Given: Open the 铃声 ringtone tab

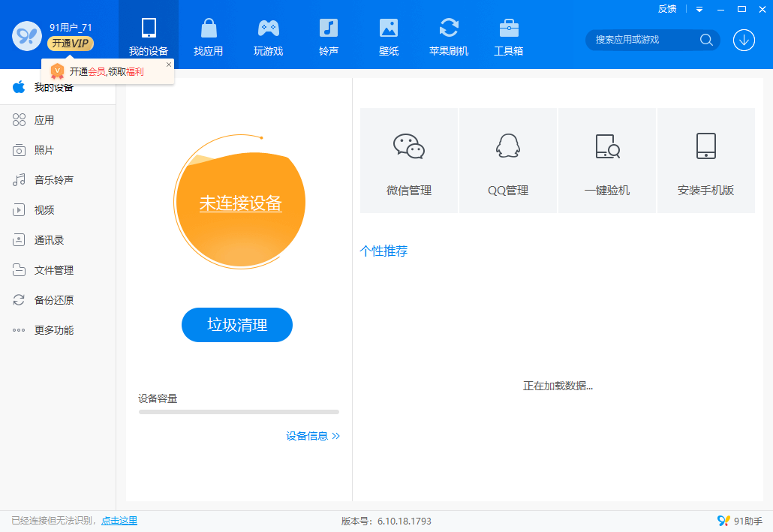Looking at the screenshot, I should pos(328,38).
